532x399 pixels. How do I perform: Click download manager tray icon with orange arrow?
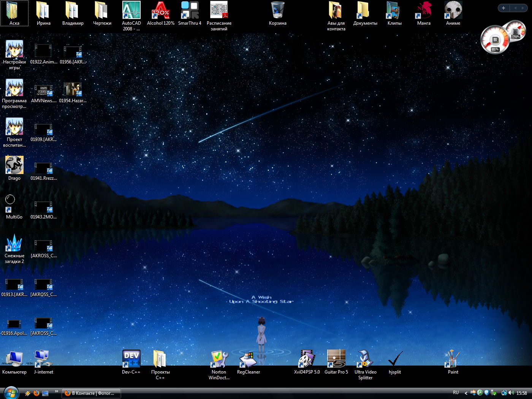pos(473,393)
